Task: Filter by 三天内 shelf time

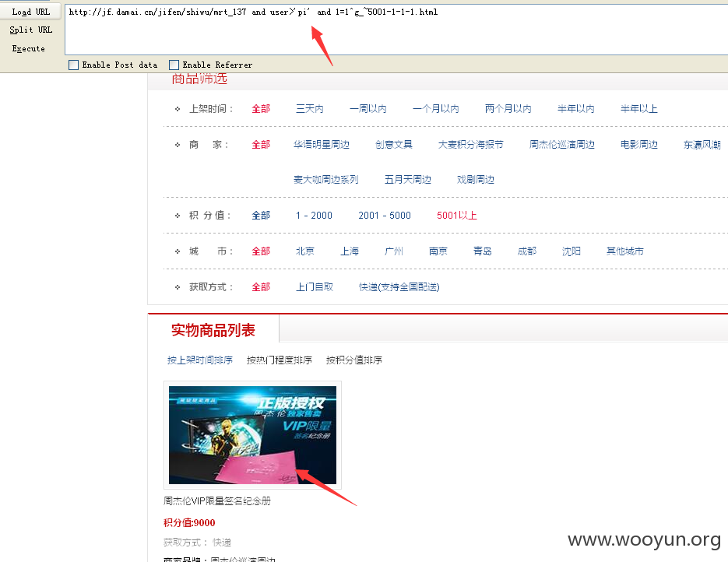Action: coord(310,109)
